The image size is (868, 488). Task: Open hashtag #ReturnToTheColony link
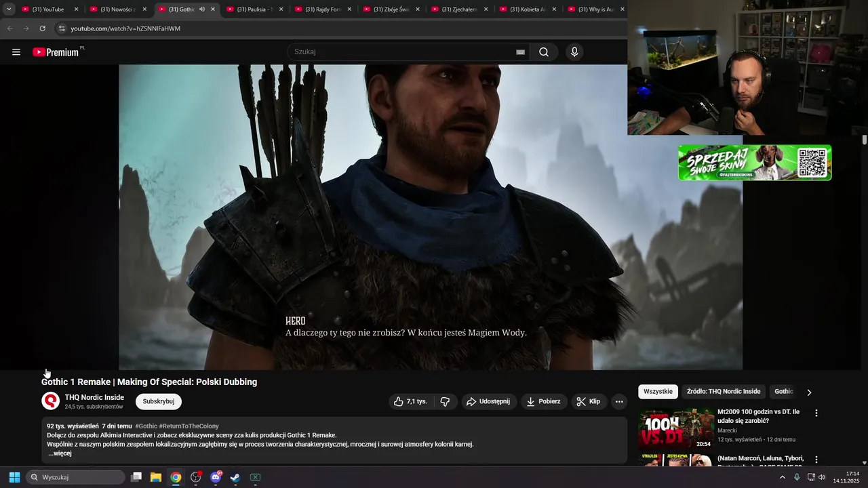(189, 426)
